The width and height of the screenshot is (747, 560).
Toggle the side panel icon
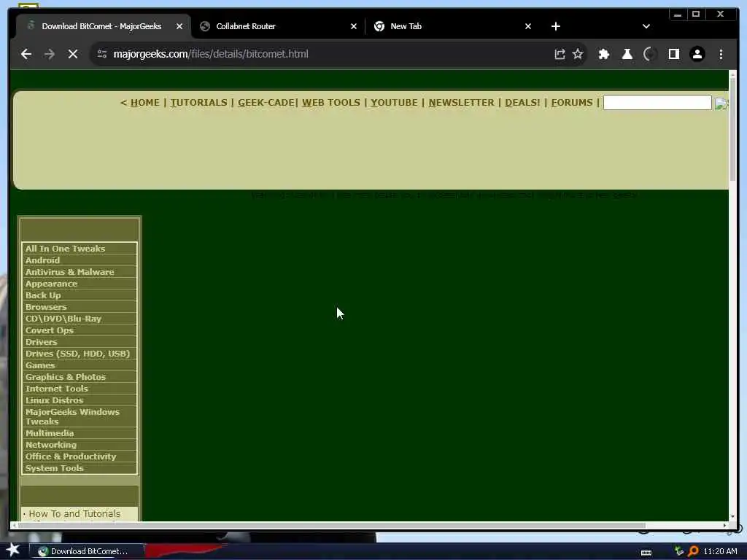tap(673, 54)
